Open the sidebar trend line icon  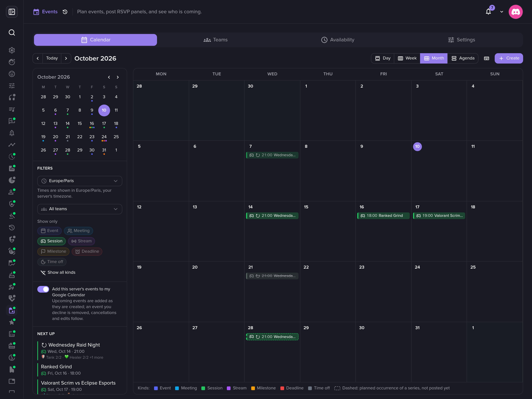(12, 145)
